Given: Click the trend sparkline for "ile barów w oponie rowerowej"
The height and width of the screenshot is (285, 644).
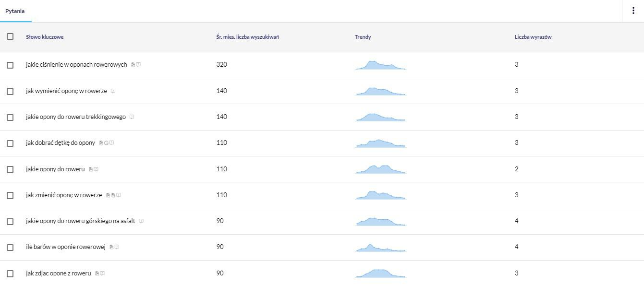Looking at the screenshot, I should click(381, 247).
